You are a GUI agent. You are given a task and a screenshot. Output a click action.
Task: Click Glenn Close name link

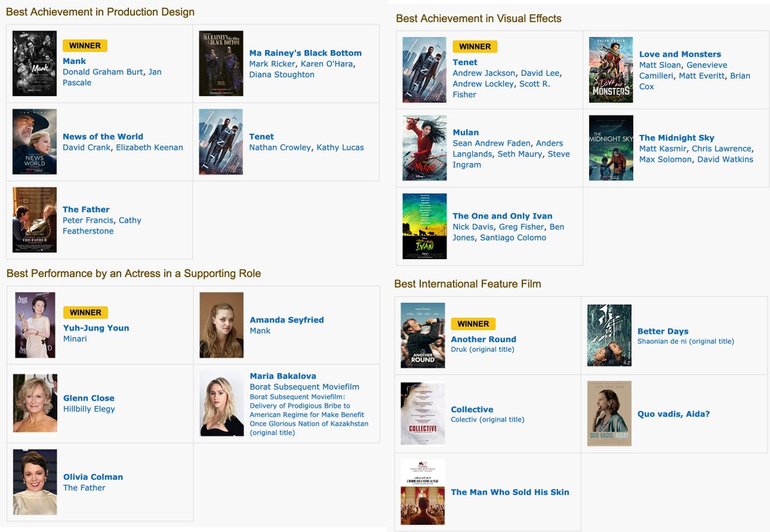pos(89,398)
